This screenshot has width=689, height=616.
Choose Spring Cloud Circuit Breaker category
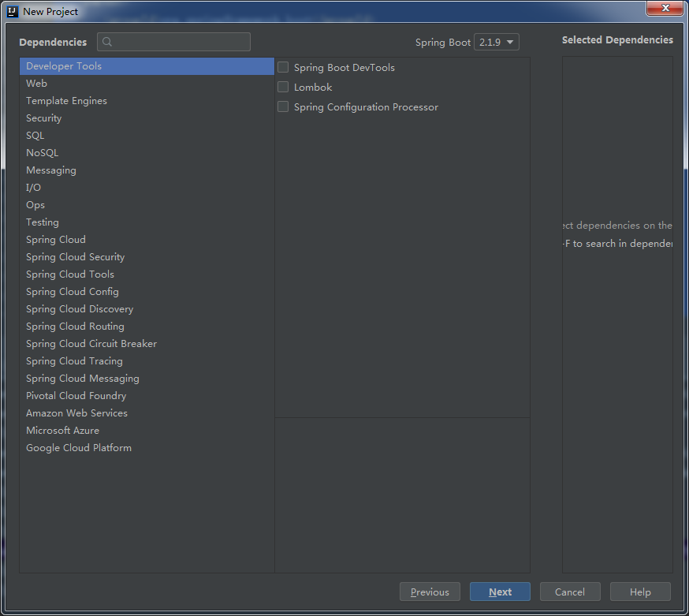click(x=147, y=344)
